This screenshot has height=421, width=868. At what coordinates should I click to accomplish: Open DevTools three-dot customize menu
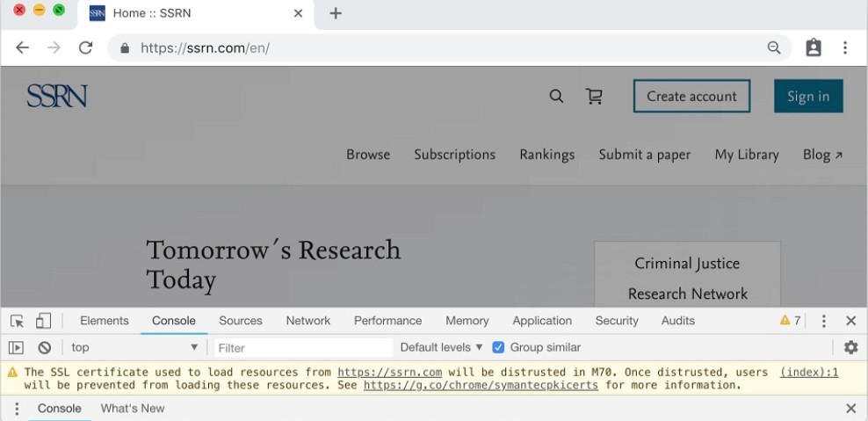click(x=823, y=321)
